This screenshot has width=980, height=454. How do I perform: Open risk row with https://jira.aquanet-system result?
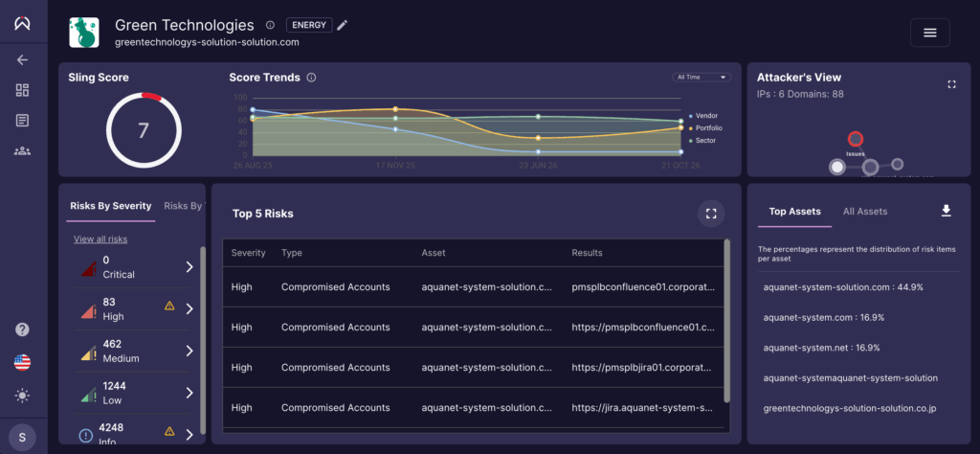(473, 408)
